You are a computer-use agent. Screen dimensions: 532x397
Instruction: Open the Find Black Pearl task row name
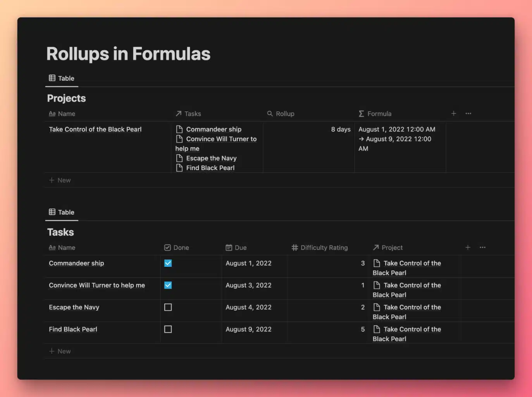[73, 330]
